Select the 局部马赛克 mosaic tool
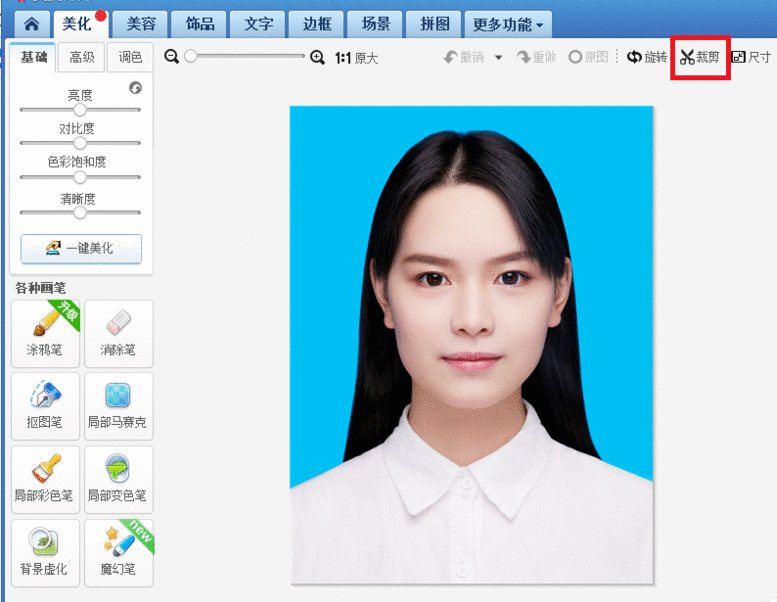This screenshot has width=777, height=602. click(118, 406)
